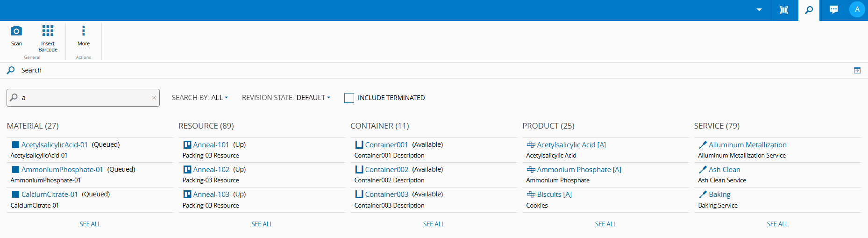Viewport: 868px width, 238px height.
Task: Select the Anneal-102 resource result
Action: (x=211, y=170)
